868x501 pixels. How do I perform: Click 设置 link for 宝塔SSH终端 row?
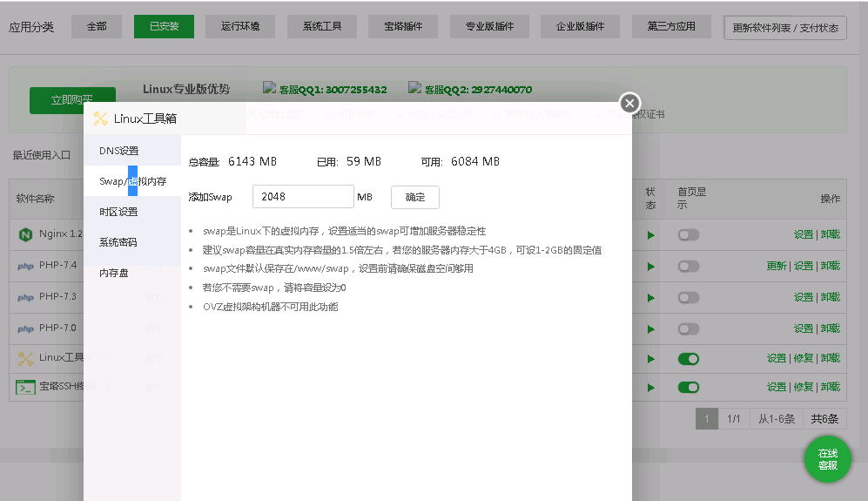[x=777, y=388]
